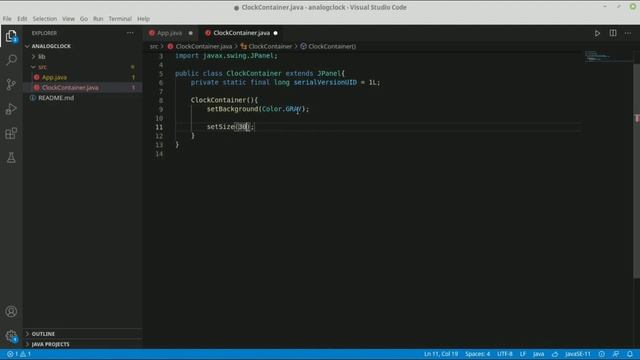This screenshot has height=360, width=640.
Task: Open Explorer views and more actions ellipsis
Action: pos(130,33)
